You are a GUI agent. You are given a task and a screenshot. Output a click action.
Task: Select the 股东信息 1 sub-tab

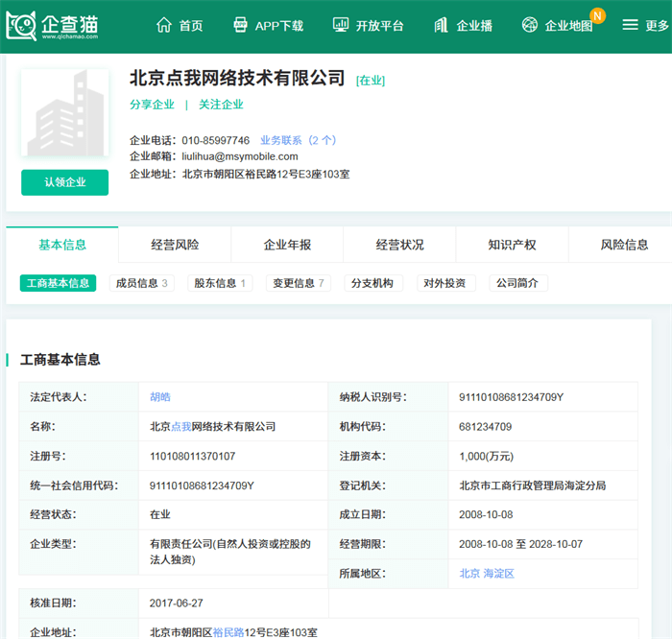220,283
